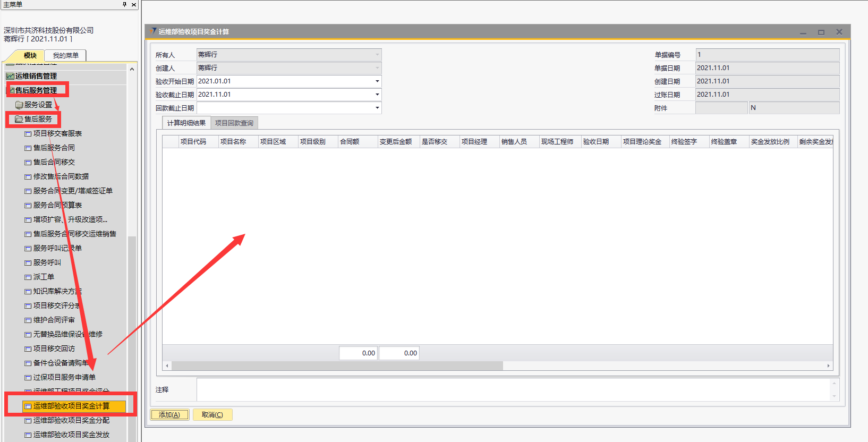Open the 验收截止日期 dropdown arrow
Viewport: 868px width, 442px height.
coord(377,95)
